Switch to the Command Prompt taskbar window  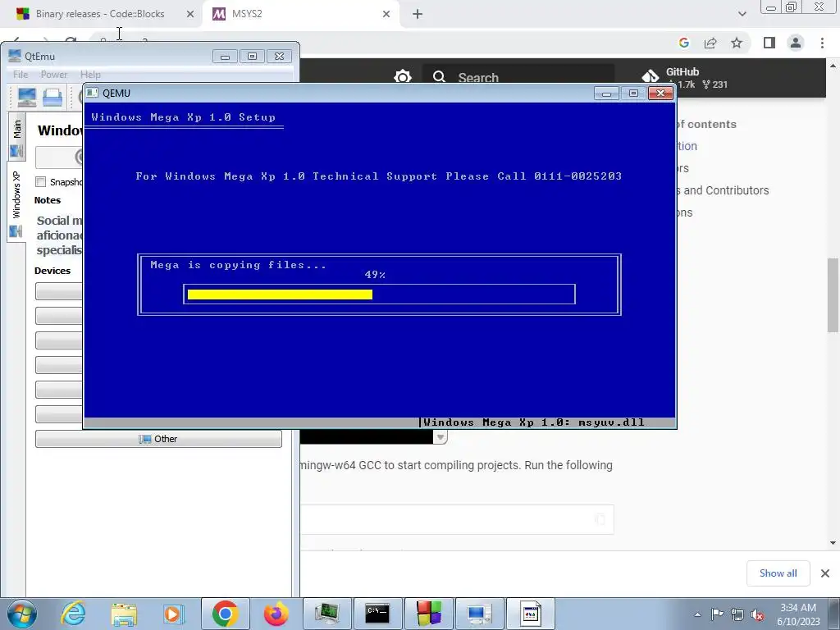click(x=377, y=614)
